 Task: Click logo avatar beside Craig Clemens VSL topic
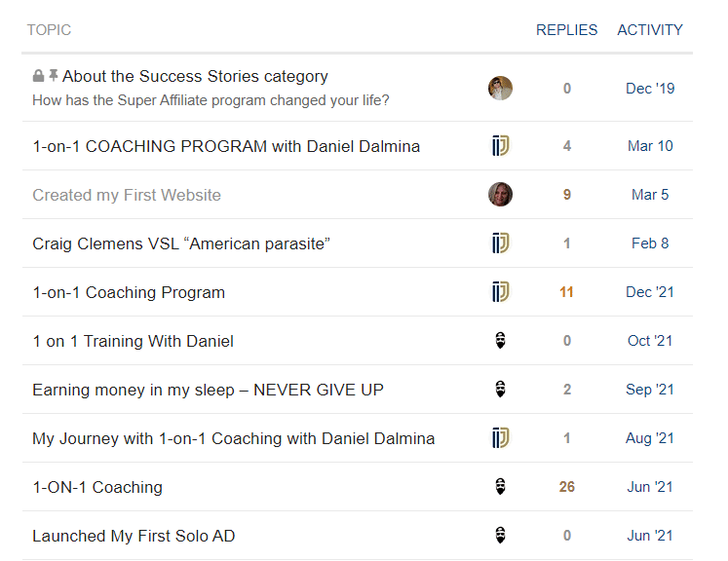click(x=501, y=243)
